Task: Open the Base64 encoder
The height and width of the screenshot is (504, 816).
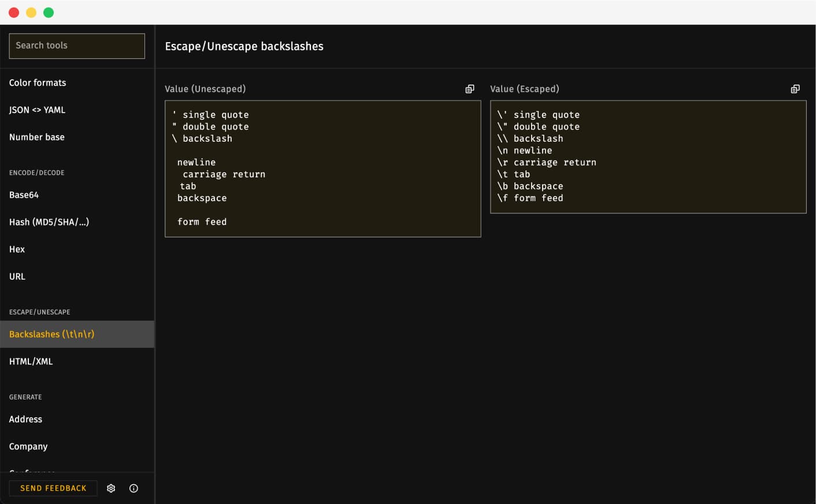Action: tap(77, 195)
